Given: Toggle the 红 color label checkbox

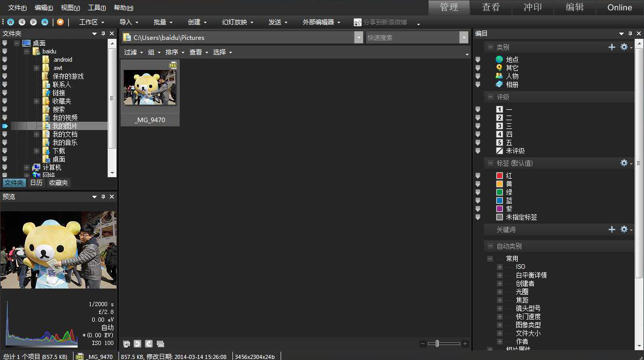Looking at the screenshot, I should 478,176.
